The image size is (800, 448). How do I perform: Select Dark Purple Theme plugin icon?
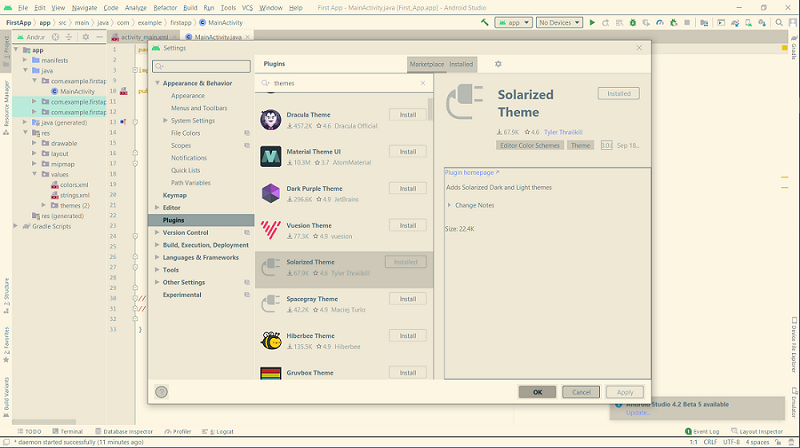[x=270, y=193]
